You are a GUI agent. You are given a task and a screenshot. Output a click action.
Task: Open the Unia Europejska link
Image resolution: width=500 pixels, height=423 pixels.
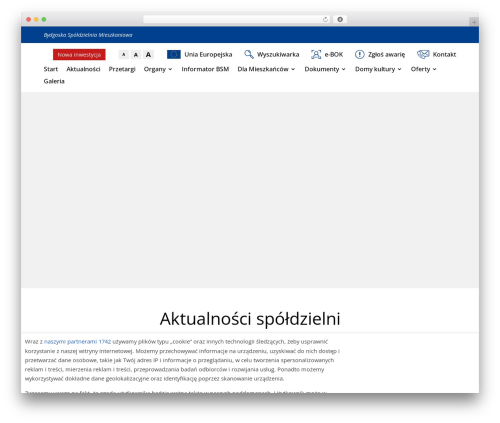[x=208, y=54]
